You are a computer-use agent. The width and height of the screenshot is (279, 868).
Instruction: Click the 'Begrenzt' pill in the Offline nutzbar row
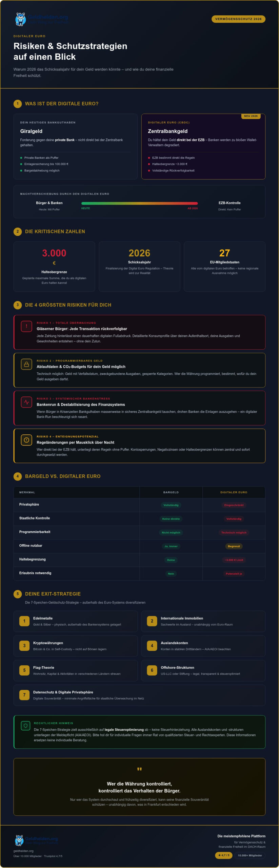point(234,546)
